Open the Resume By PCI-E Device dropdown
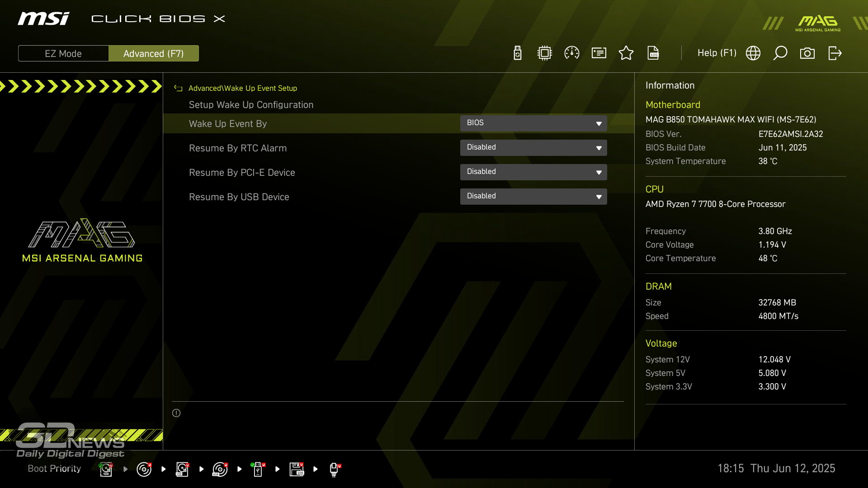Image resolution: width=868 pixels, height=488 pixels. tap(533, 172)
